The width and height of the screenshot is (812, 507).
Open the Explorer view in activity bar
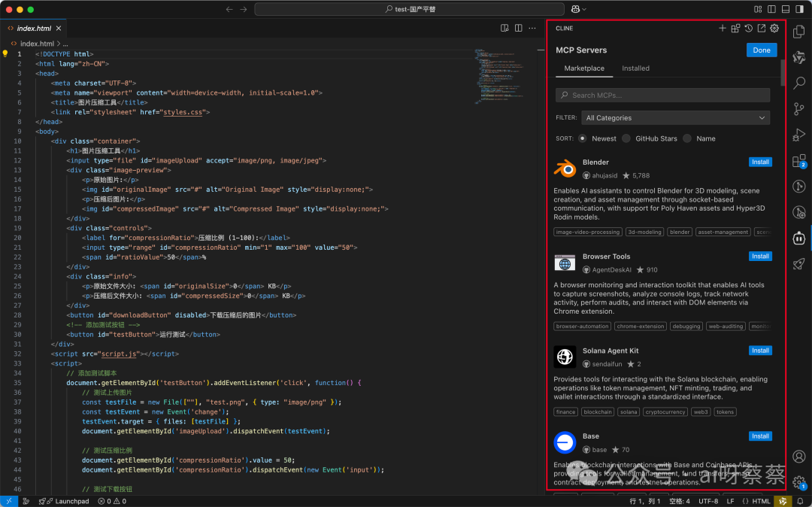(799, 32)
